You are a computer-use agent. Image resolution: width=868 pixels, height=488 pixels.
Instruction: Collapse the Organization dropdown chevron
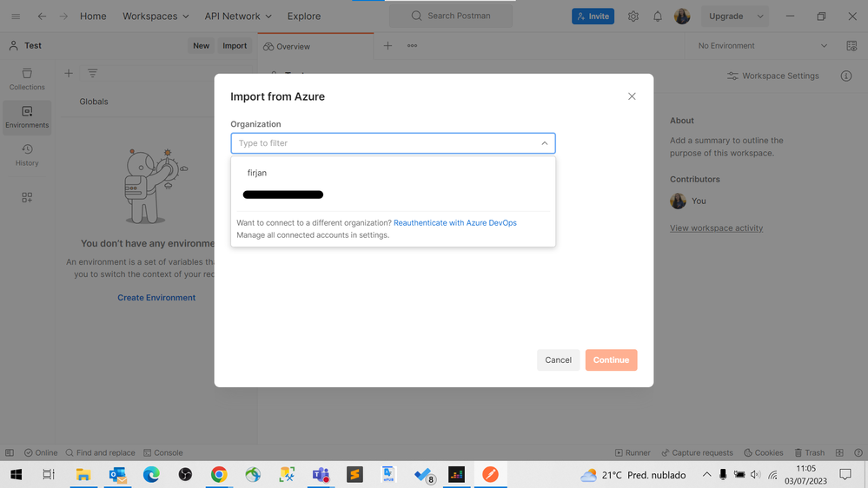tap(544, 143)
